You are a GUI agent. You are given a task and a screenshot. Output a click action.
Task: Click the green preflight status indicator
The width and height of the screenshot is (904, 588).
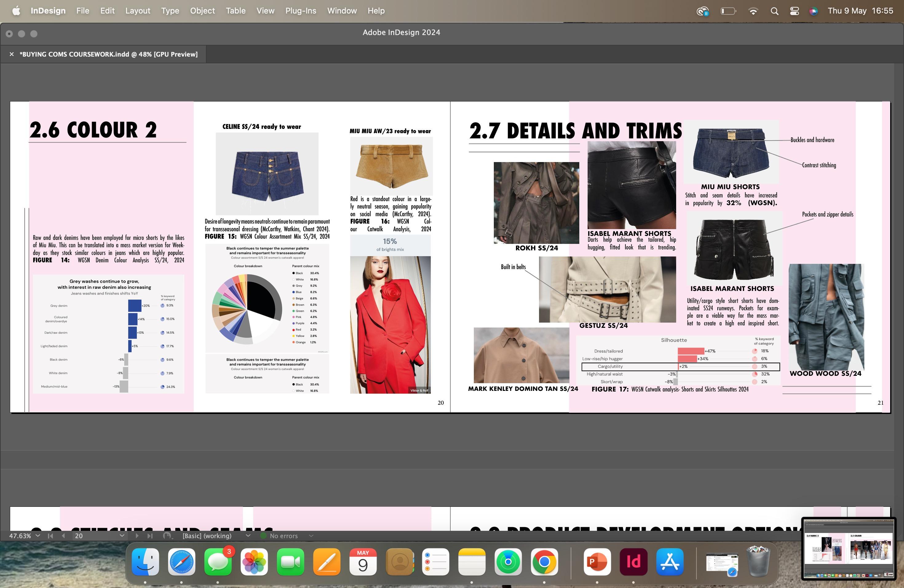pyautogui.click(x=263, y=536)
